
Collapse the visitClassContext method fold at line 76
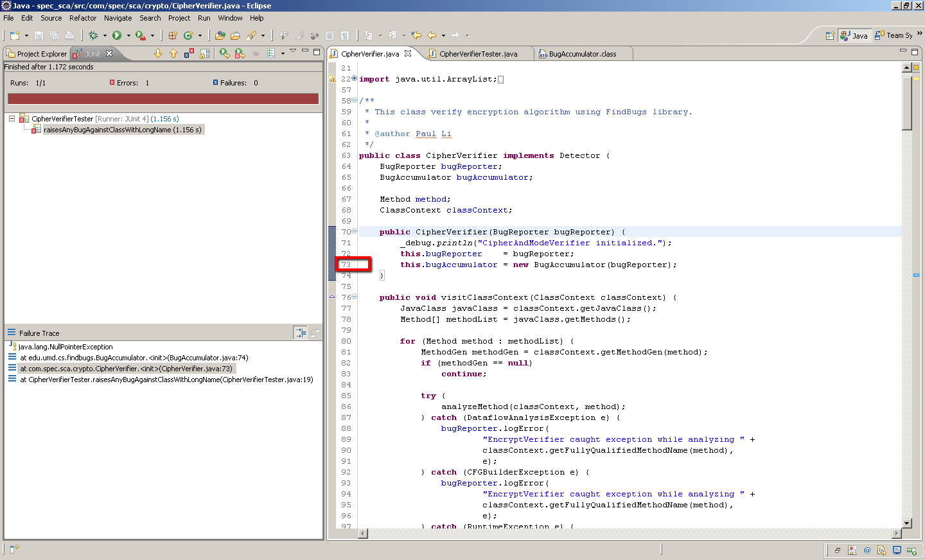[355, 297]
